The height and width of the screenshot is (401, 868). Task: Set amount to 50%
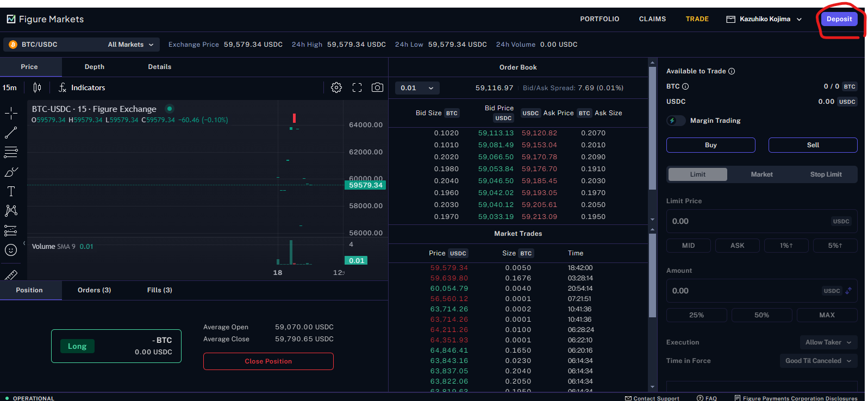pos(762,315)
